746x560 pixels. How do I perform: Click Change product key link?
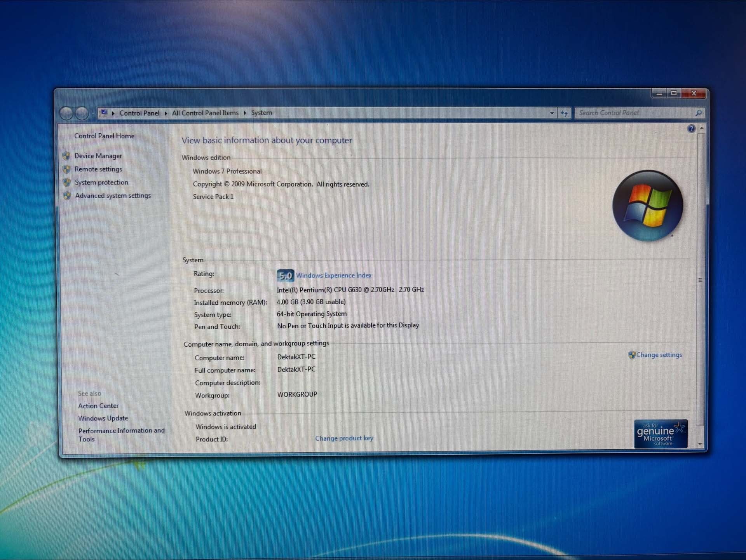coord(344,438)
